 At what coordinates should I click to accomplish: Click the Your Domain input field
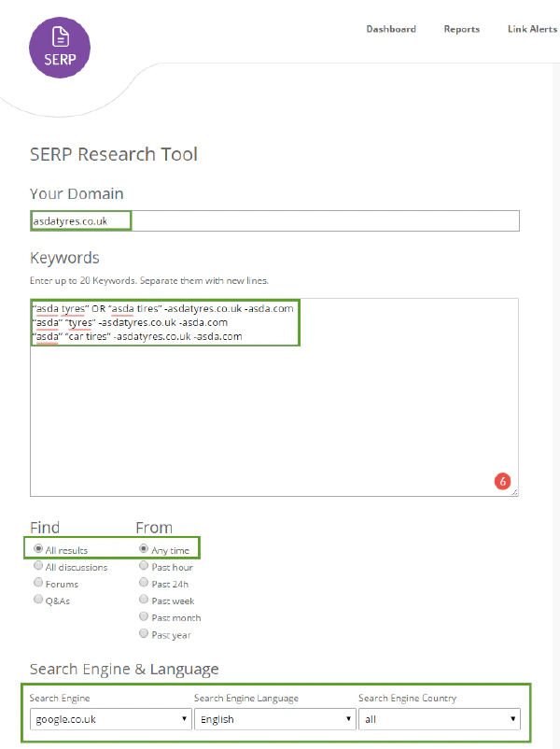274,221
